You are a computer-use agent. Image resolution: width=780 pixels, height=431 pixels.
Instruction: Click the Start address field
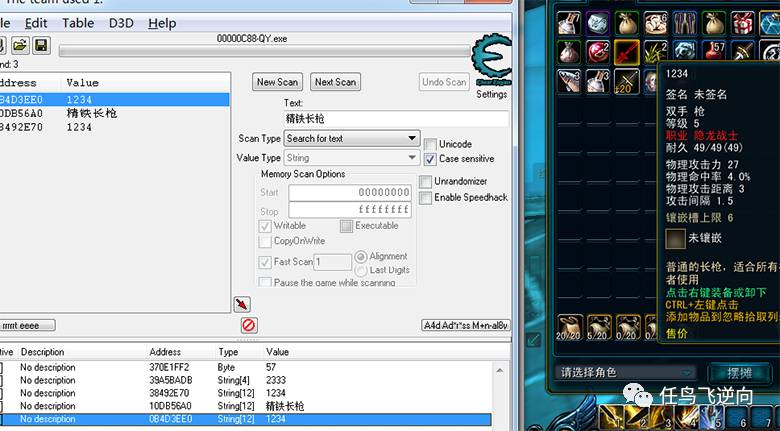[350, 193]
